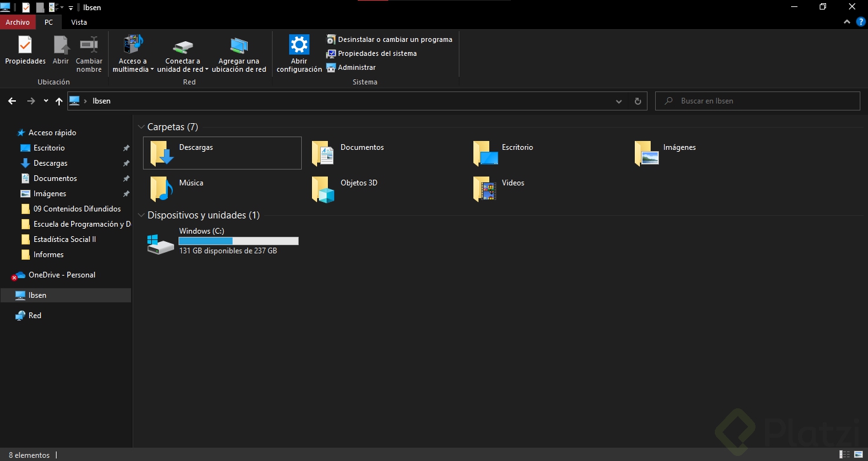Click Agregar una ubicación de red
Image resolution: width=868 pixels, height=461 pixels.
pos(239,54)
